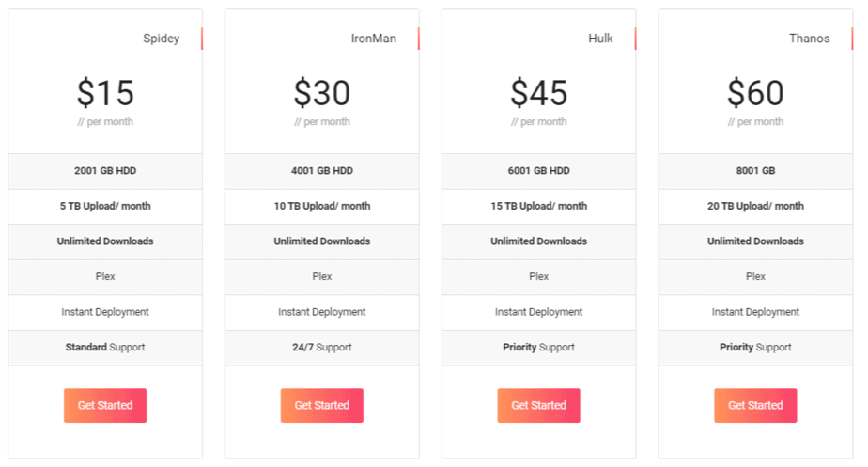Select the IronMan plan title
Screen dimensions: 868x467
click(373, 39)
